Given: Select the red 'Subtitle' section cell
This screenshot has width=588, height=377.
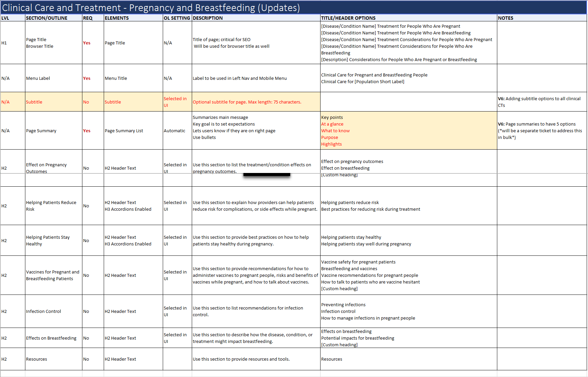Looking at the screenshot, I should (x=54, y=102).
